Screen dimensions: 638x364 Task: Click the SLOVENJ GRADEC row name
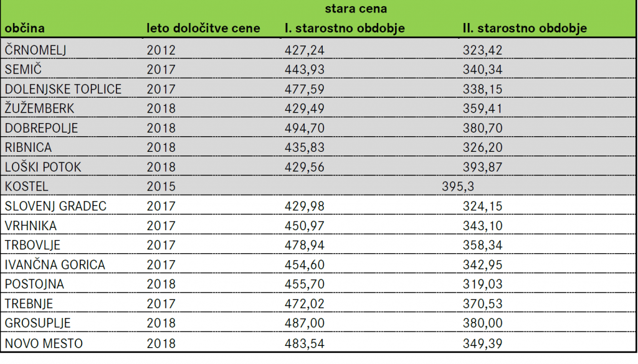tap(55, 206)
